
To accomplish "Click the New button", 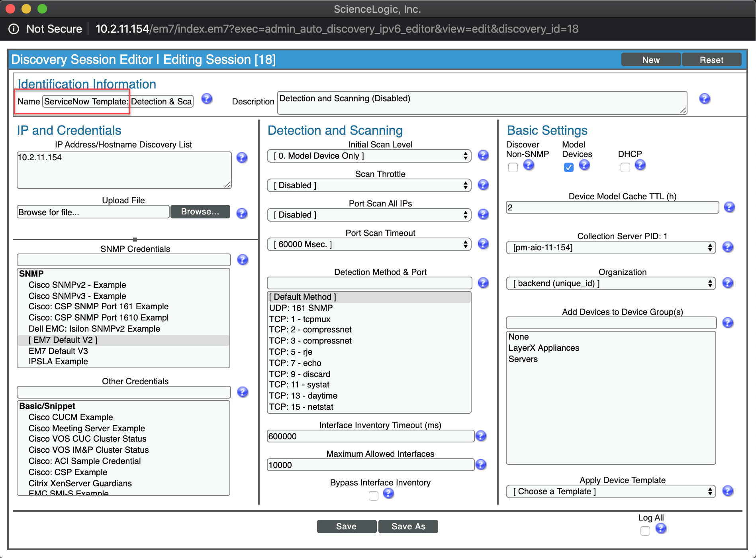I will pyautogui.click(x=650, y=59).
